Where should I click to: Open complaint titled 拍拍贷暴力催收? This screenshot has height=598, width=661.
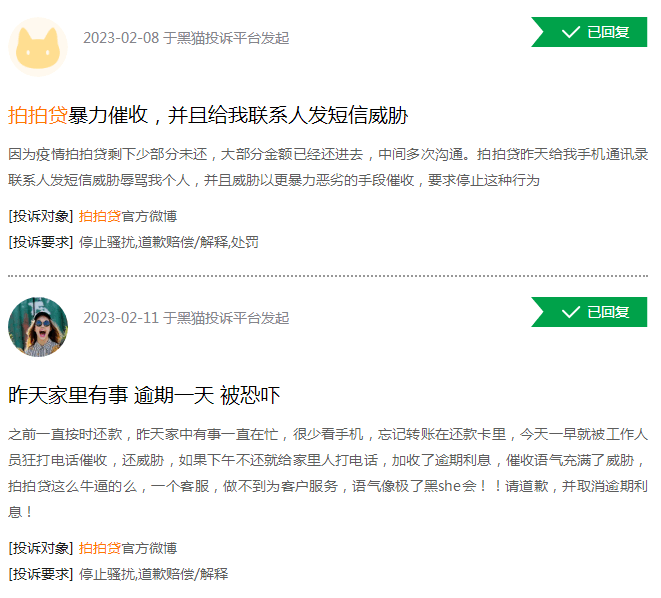coord(208,115)
